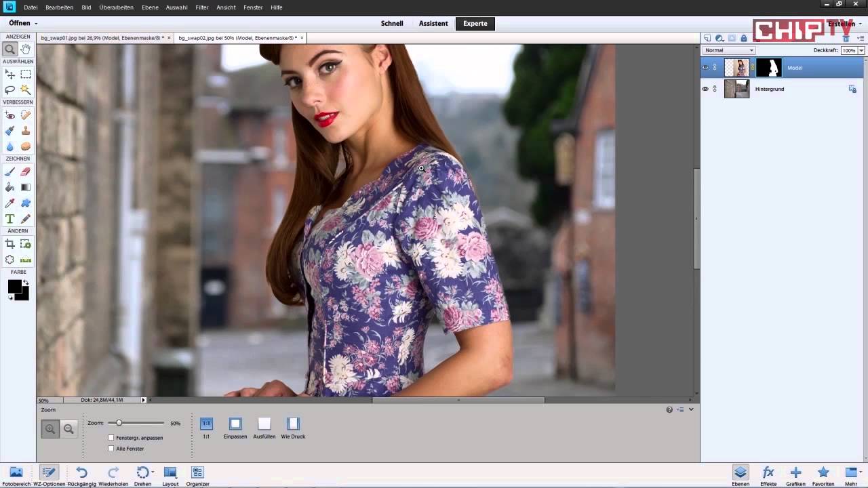Select the Custom Shape tool
Screen dimensions: 868x488
[26, 203]
